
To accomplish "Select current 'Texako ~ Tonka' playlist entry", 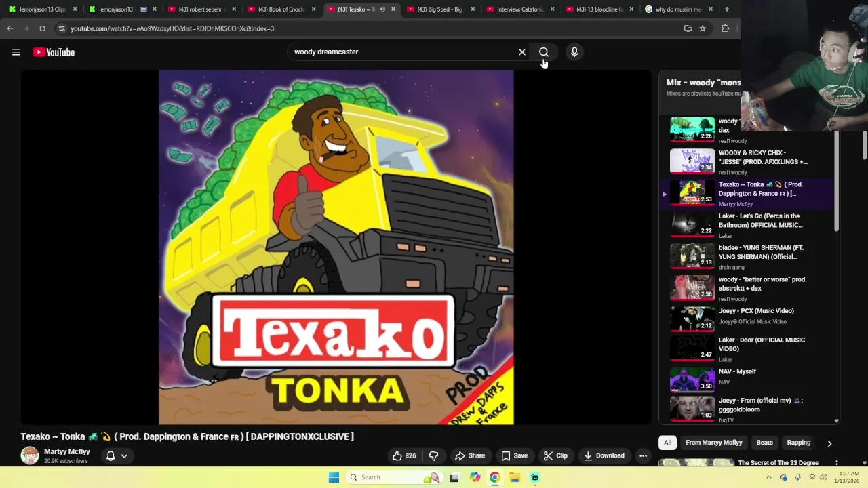I will coord(746,193).
